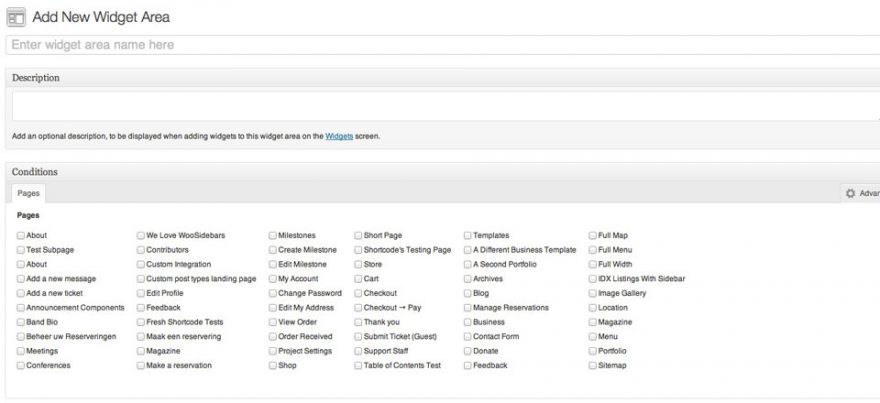Tick the Archives checkbox
880x403 pixels.
pyautogui.click(x=468, y=279)
